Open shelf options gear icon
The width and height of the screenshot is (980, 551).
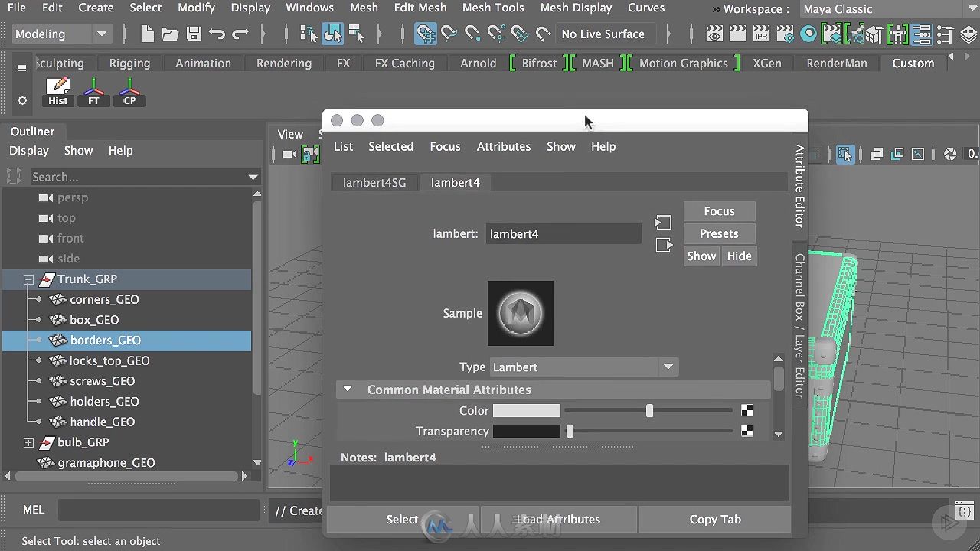pyautogui.click(x=22, y=100)
